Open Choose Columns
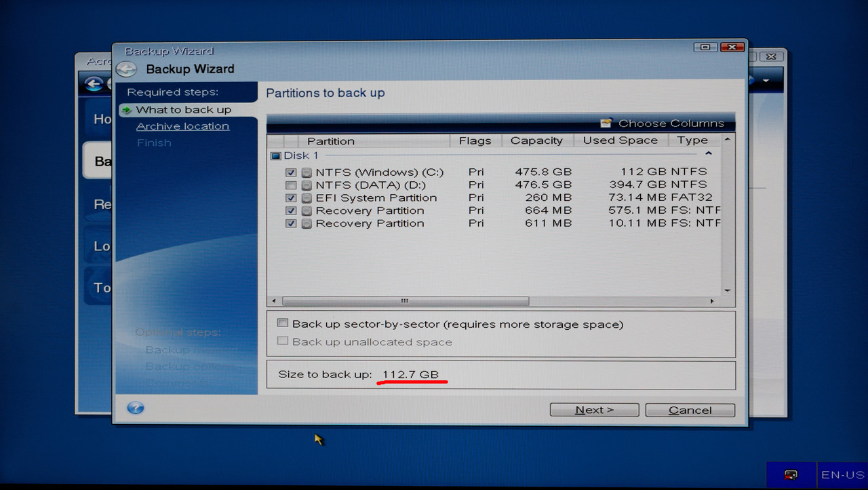 (x=671, y=123)
